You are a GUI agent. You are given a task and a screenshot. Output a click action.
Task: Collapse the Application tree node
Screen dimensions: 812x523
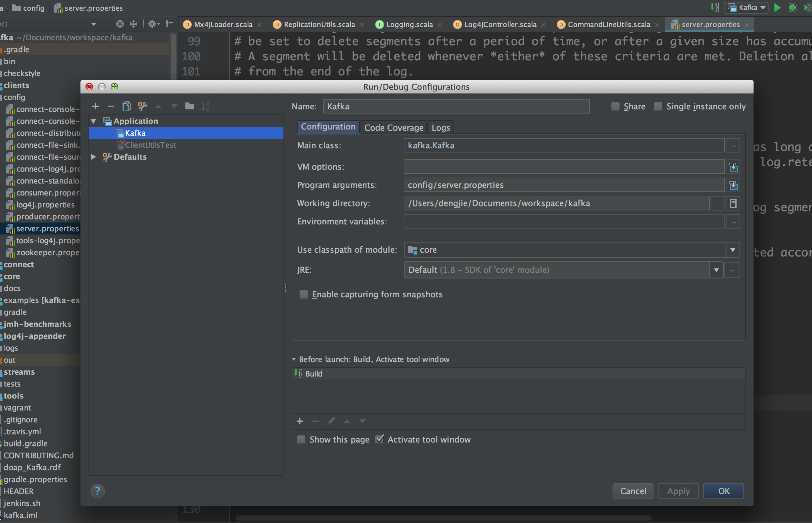94,121
